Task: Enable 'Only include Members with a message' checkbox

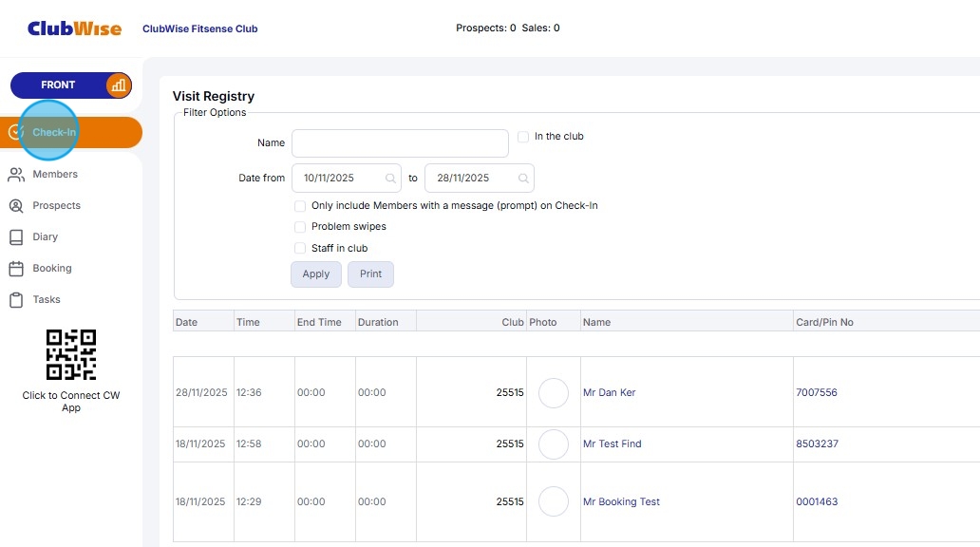Action: coord(300,206)
